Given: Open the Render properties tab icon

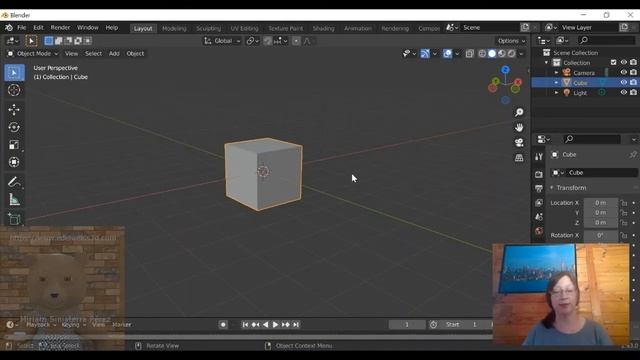Looking at the screenshot, I should [x=539, y=175].
